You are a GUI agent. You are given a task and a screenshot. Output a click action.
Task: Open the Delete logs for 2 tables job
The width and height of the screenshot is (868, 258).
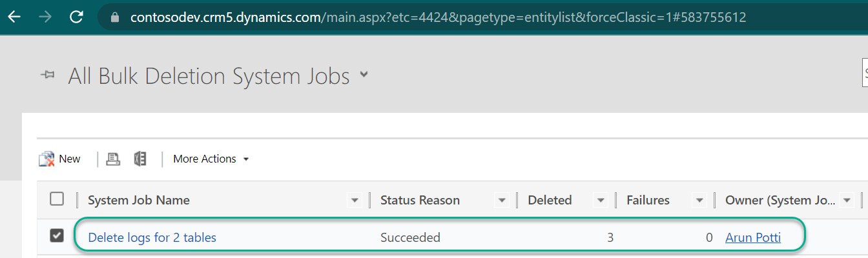tap(152, 237)
